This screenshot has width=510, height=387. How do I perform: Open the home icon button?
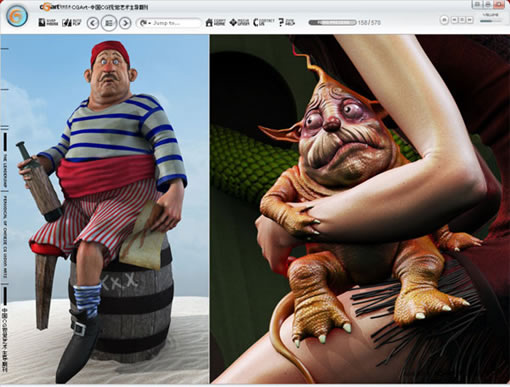tap(215, 22)
